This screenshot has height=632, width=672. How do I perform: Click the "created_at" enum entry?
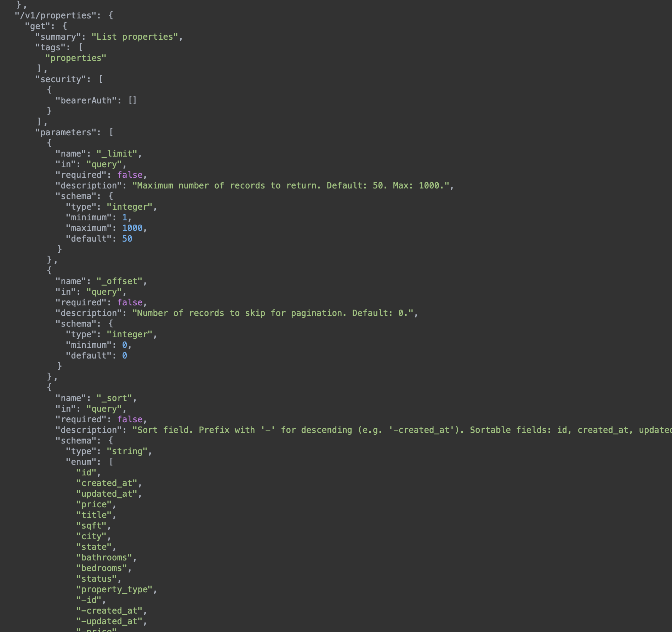[107, 483]
